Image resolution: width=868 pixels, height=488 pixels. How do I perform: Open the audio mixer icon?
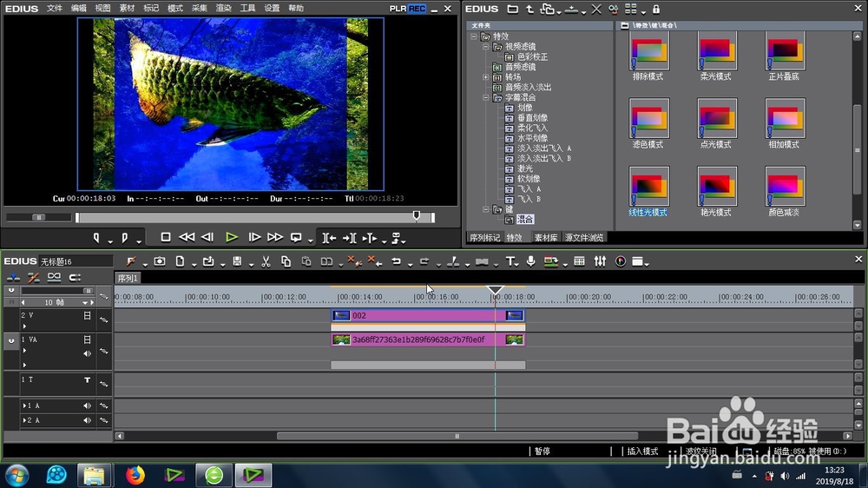click(x=600, y=260)
